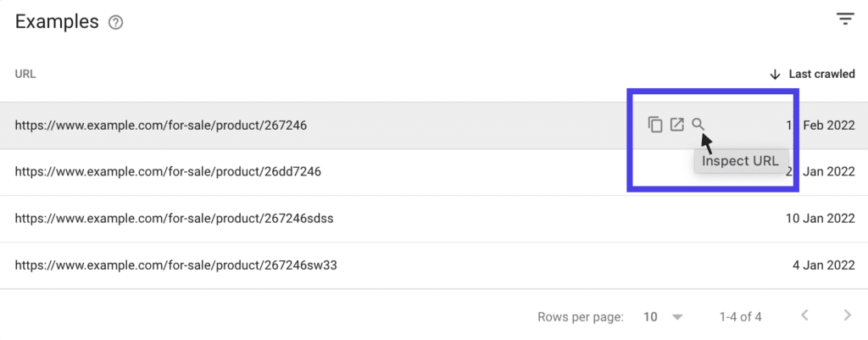868x340 pixels.
Task: Click the help icon beside Examples
Action: tap(117, 23)
